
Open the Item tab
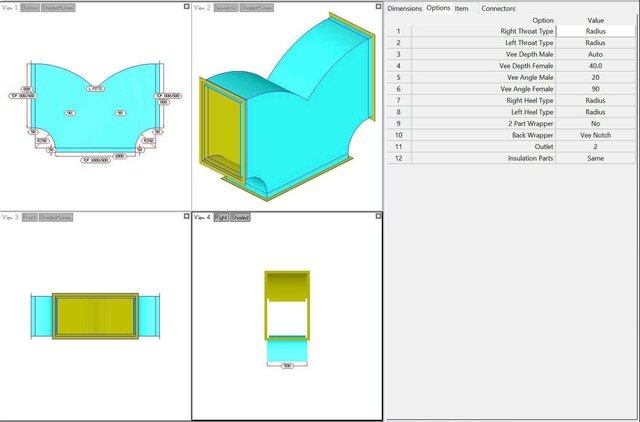461,8
